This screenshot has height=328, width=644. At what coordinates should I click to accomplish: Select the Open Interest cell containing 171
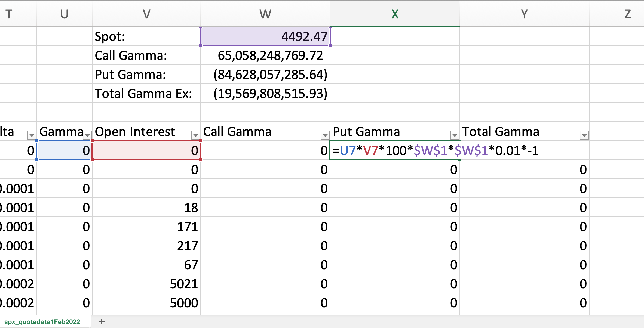click(x=147, y=227)
